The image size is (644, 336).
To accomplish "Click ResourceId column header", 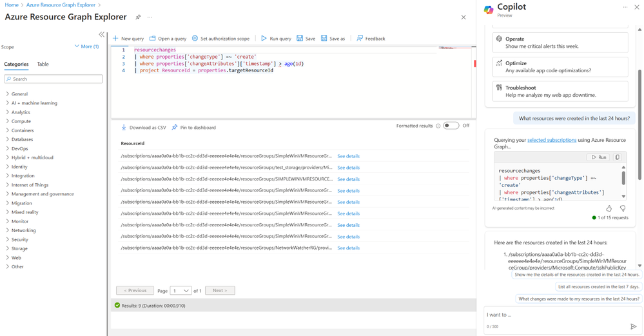I will click(x=132, y=143).
